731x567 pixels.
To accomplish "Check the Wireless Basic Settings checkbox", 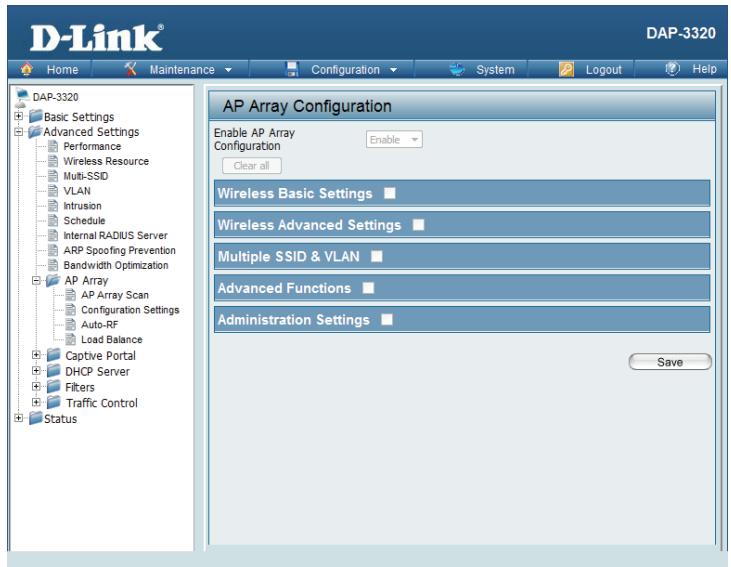I will [390, 193].
